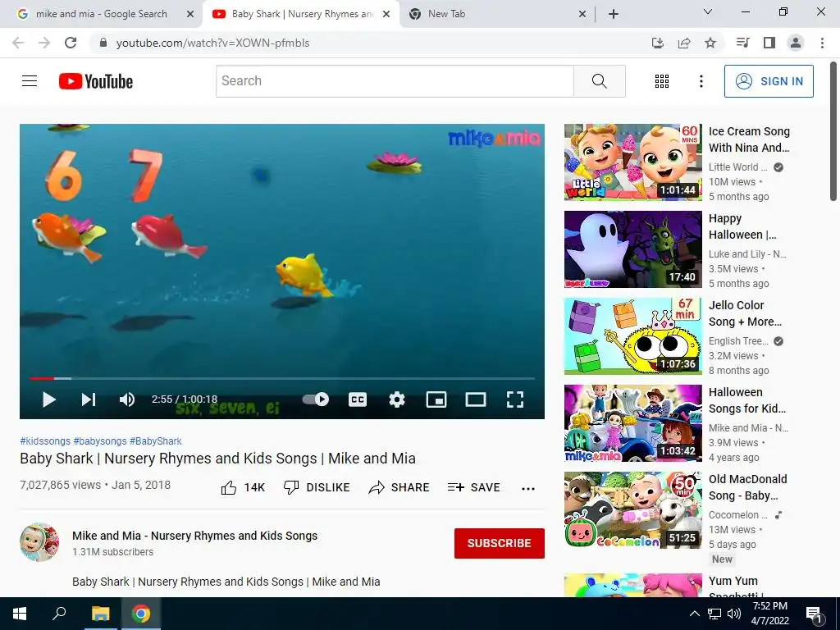
Task: Seek on the video progress bar
Action: [282, 378]
